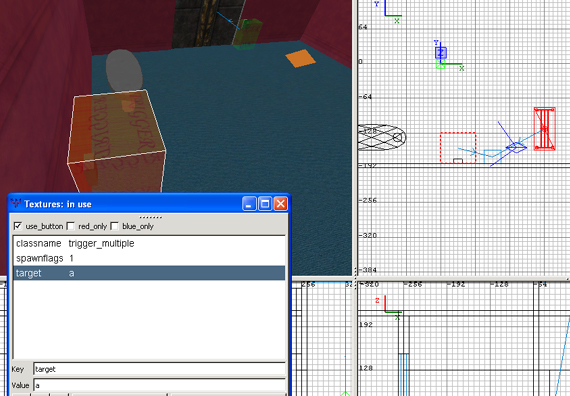Click the Key input field
The width and height of the screenshot is (570, 396).
point(159,369)
